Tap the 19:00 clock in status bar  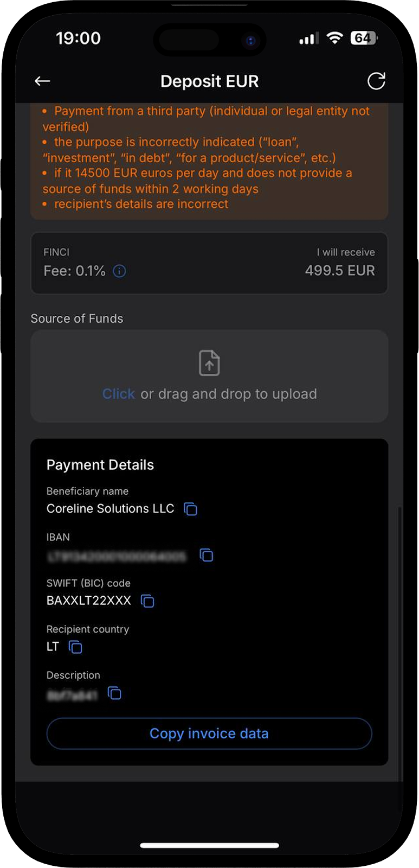[78, 38]
